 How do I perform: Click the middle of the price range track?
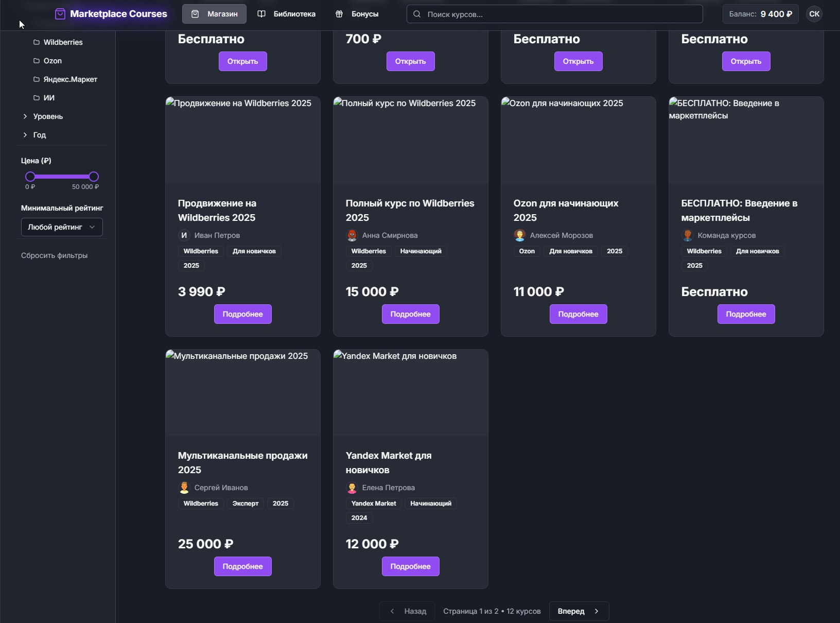[62, 177]
